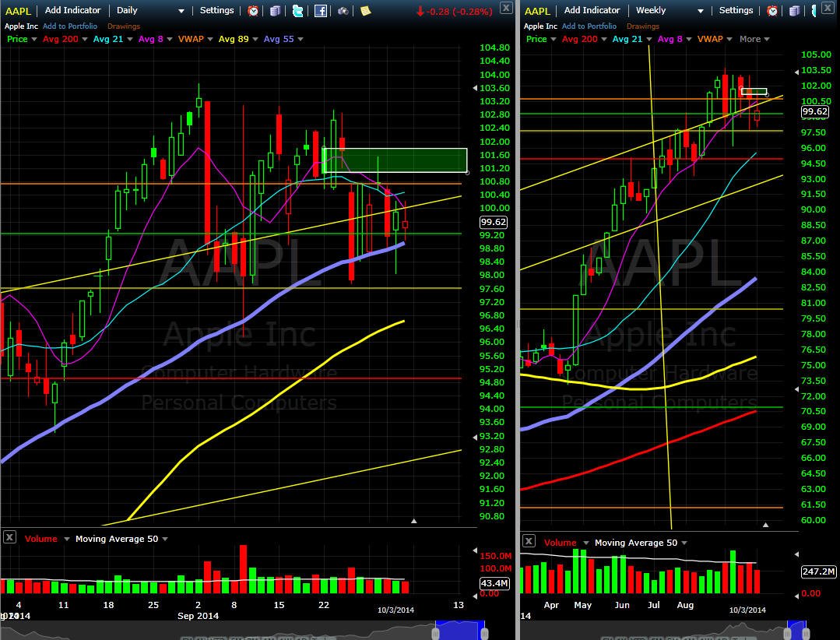The height and width of the screenshot is (640, 840).
Task: Open Moving Average 50 options in the Daily volume pane
Action: (x=164, y=539)
